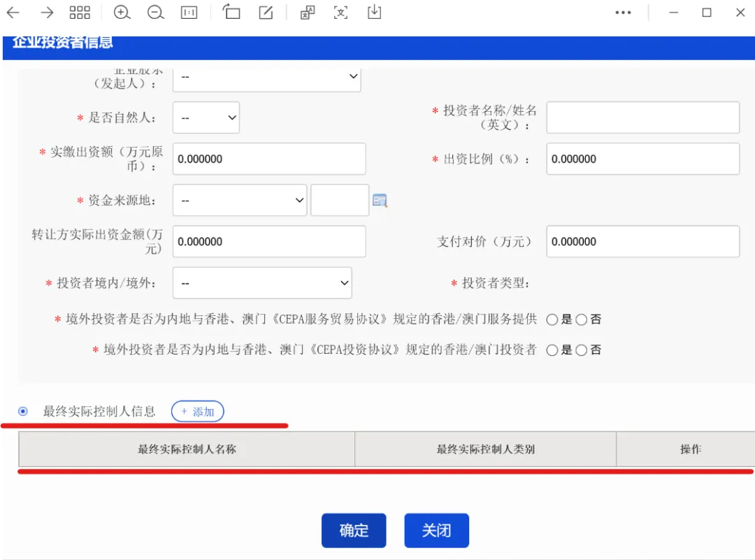This screenshot has height=560, width=755.
Task: Click the 最终实际控制人名称 column header
Action: pyautogui.click(x=186, y=450)
